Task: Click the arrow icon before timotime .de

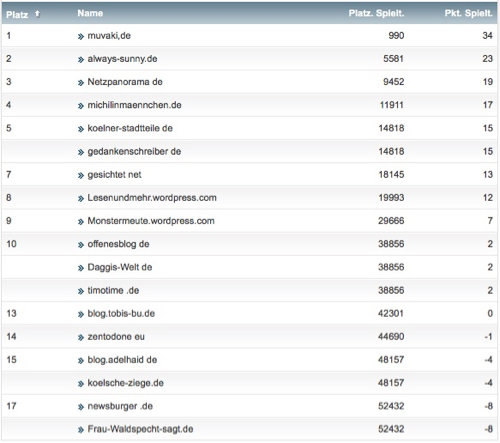Action: point(81,291)
